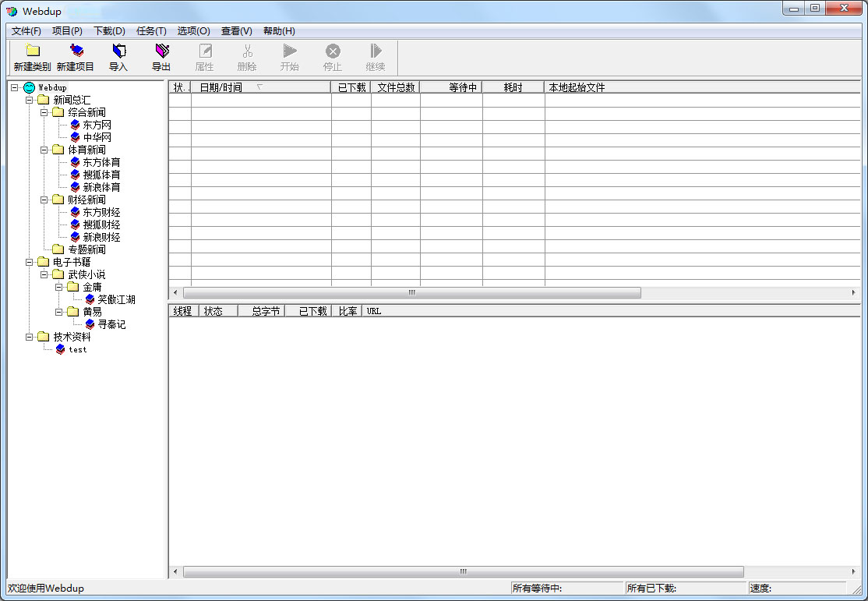
Task: Click the task list horizontal scrollbar thumb
Action: 411,293
